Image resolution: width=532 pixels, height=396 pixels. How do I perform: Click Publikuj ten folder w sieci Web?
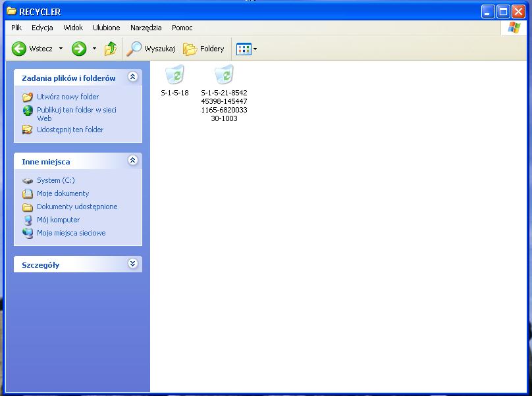[76, 114]
